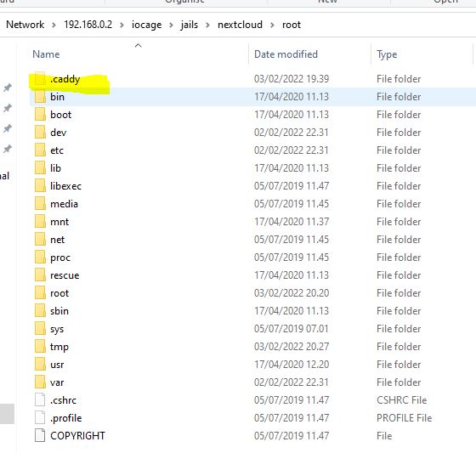Screen dimensions: 476x453
Task: Sort by the Name column header
Action: pos(46,54)
